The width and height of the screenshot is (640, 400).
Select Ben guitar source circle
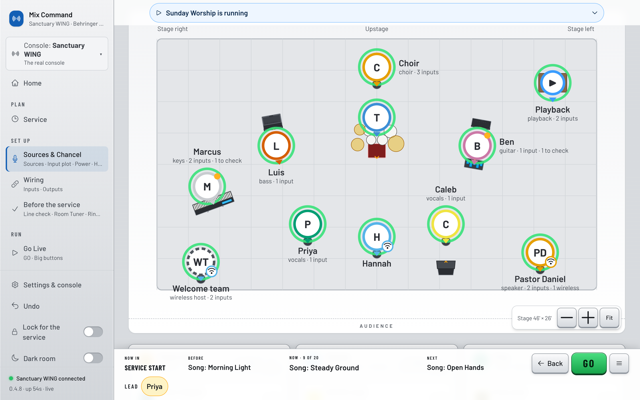point(477,146)
